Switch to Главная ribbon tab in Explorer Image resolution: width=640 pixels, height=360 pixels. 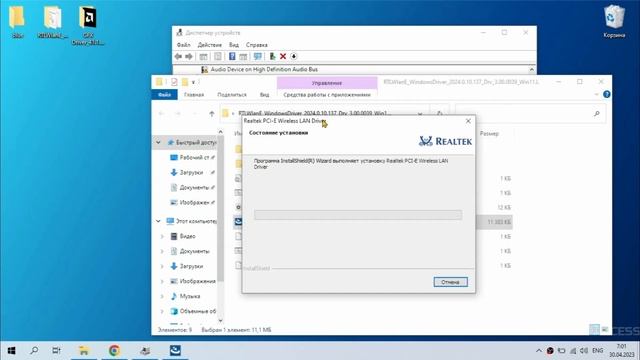(x=194, y=95)
